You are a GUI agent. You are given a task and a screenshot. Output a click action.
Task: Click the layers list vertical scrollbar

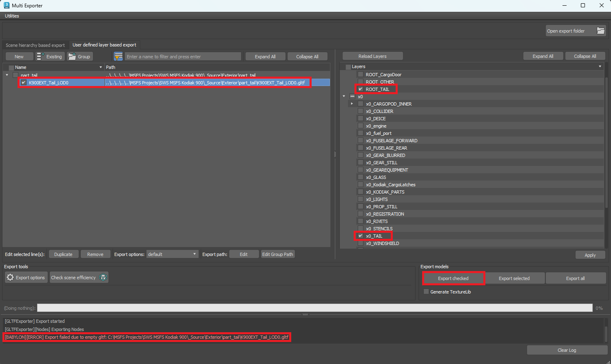(606, 143)
